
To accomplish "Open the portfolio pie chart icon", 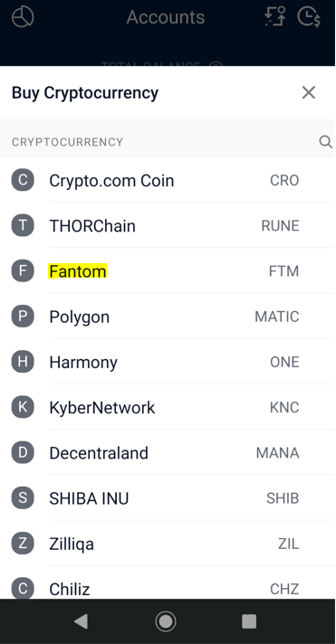I will click(23, 17).
